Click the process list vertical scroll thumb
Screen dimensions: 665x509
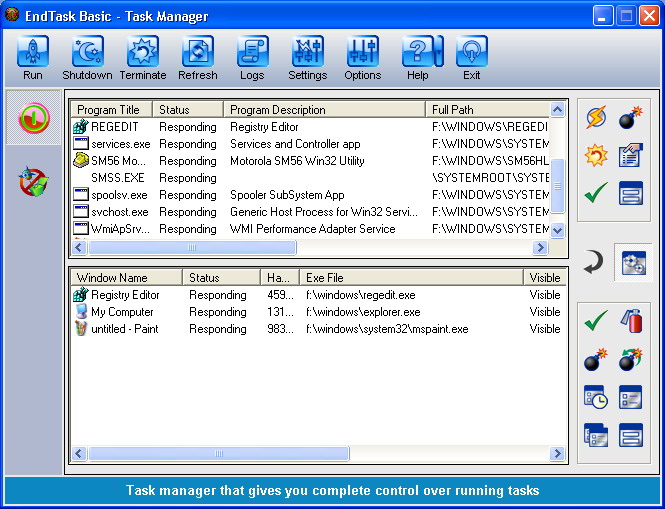pyautogui.click(x=557, y=186)
